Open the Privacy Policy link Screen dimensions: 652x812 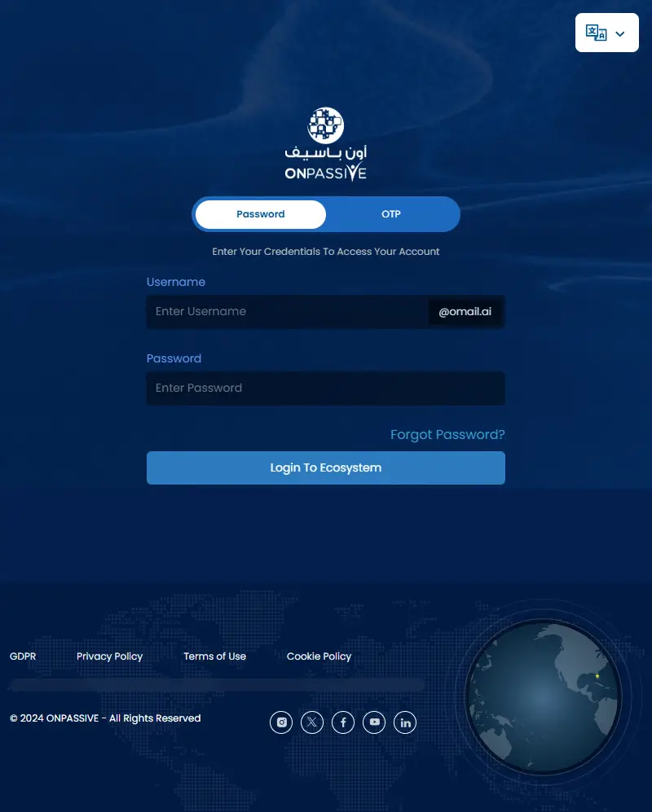109,656
